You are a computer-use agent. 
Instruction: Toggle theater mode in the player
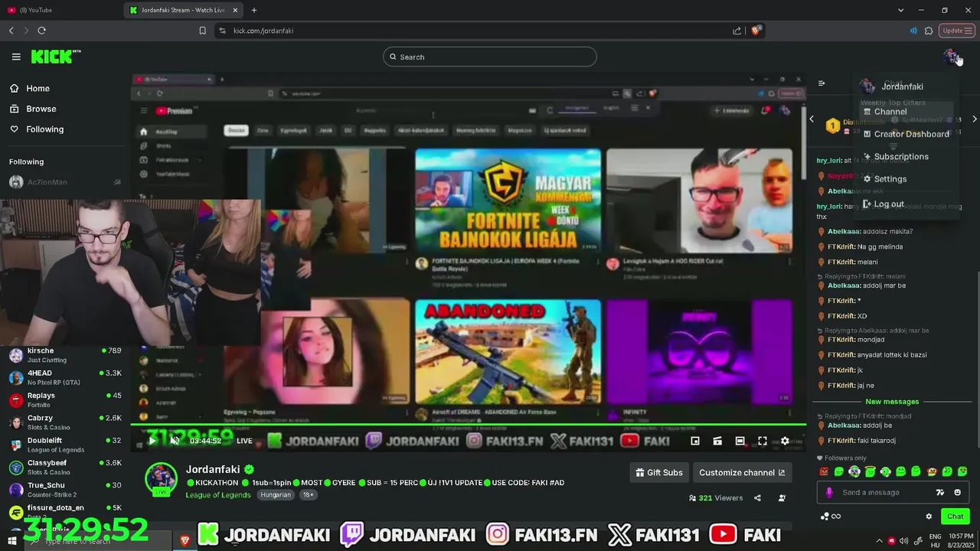click(x=740, y=441)
